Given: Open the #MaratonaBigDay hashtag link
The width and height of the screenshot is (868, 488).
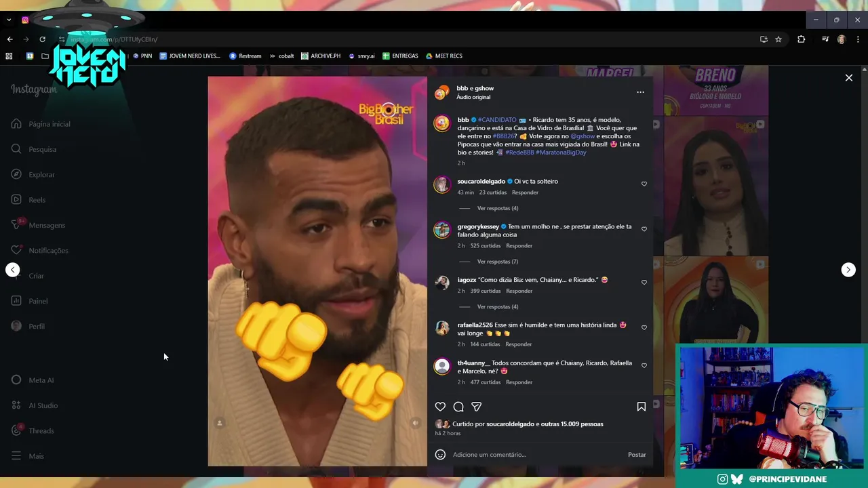Looking at the screenshot, I should coord(561,152).
